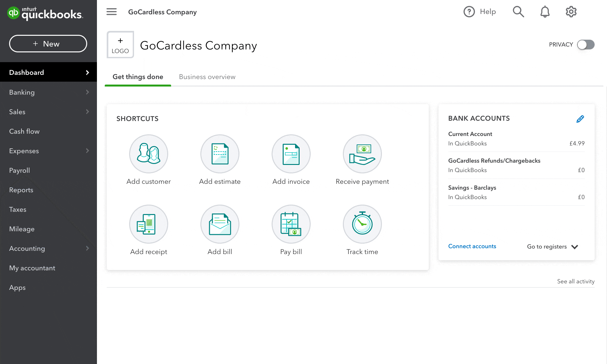View notifications via the bell icon
The width and height of the screenshot is (607, 364).
(x=545, y=12)
